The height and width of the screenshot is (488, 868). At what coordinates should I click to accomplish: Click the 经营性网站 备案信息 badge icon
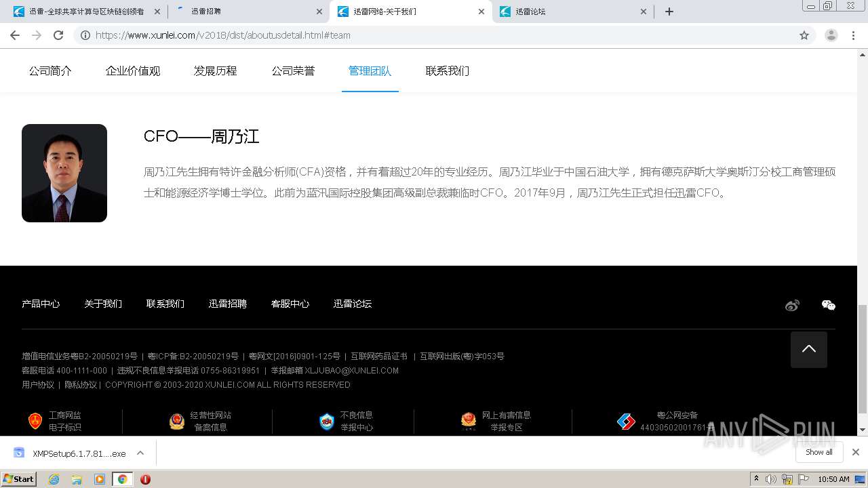[x=177, y=421]
